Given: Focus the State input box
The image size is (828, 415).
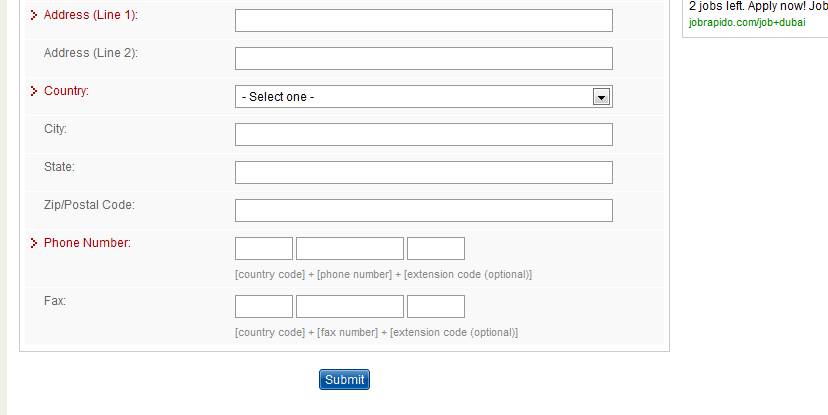Looking at the screenshot, I should 423,173.
